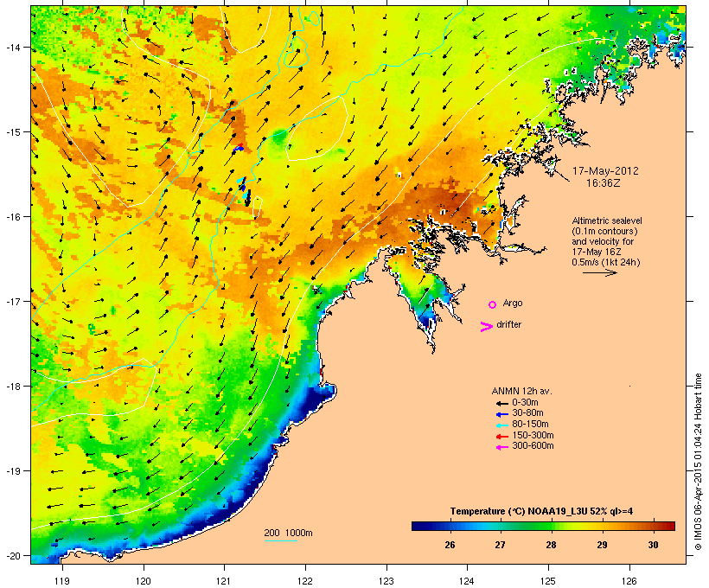Click the magenta 300-600m legend arrow
This screenshot has width=709, height=588.
(x=501, y=447)
